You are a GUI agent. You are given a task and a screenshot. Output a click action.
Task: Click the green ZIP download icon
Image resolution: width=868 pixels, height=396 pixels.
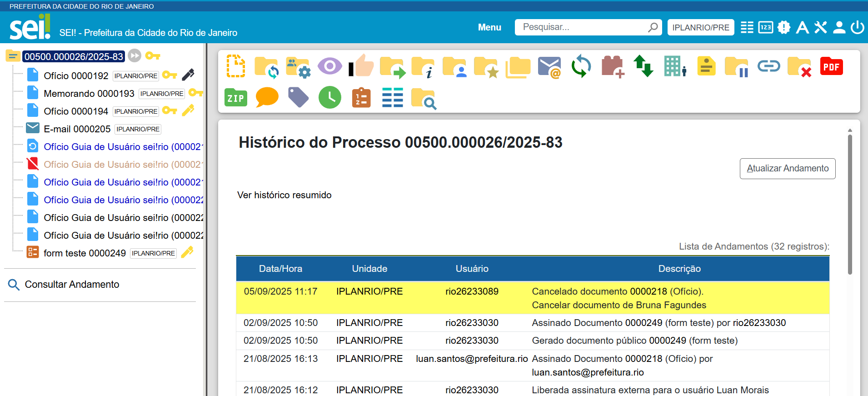(x=236, y=98)
